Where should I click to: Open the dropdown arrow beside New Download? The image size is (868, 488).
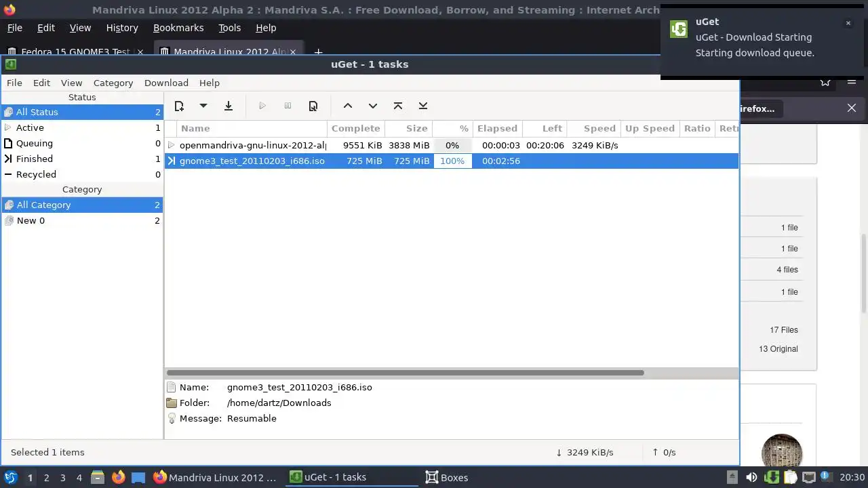[203, 106]
